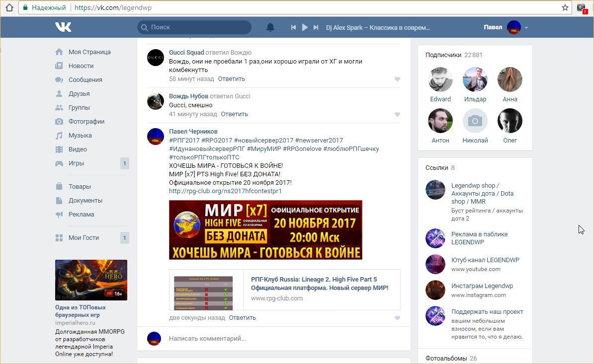Click the #РПГ2017 hashtag

click(x=184, y=140)
